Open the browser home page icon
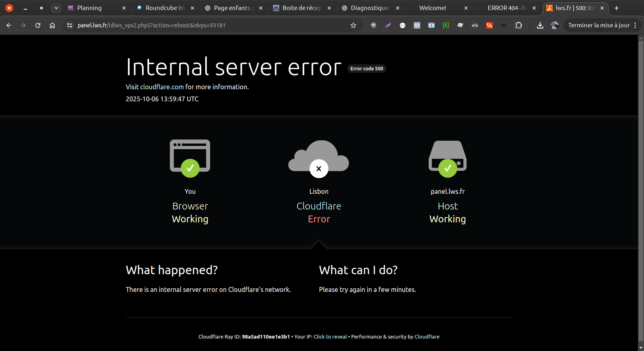The width and height of the screenshot is (644, 351). [x=52, y=25]
